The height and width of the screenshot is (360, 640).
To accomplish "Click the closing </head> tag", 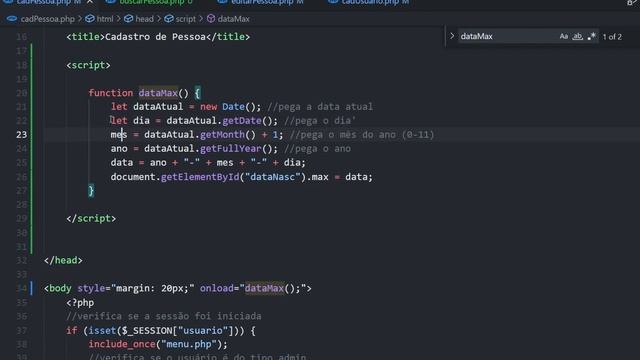I will pos(63,260).
